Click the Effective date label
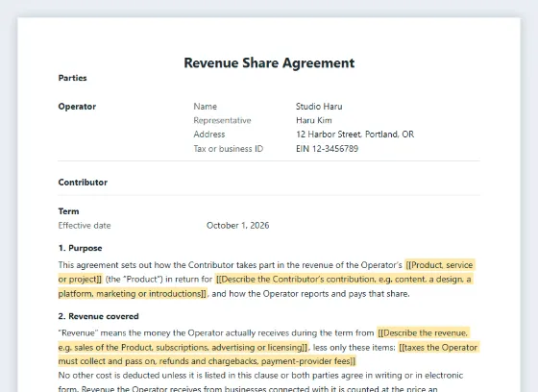 point(85,226)
